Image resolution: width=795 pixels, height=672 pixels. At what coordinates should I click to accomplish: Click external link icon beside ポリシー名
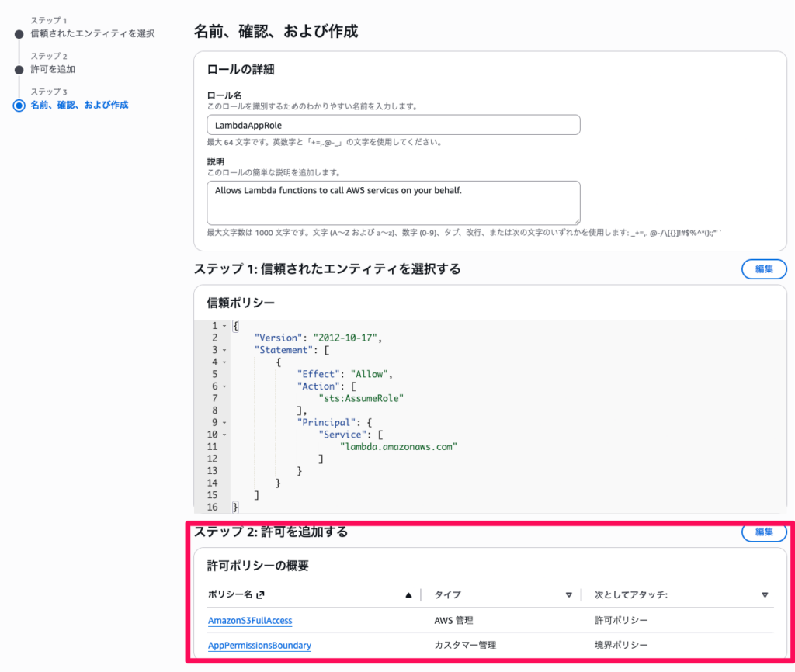click(x=260, y=595)
